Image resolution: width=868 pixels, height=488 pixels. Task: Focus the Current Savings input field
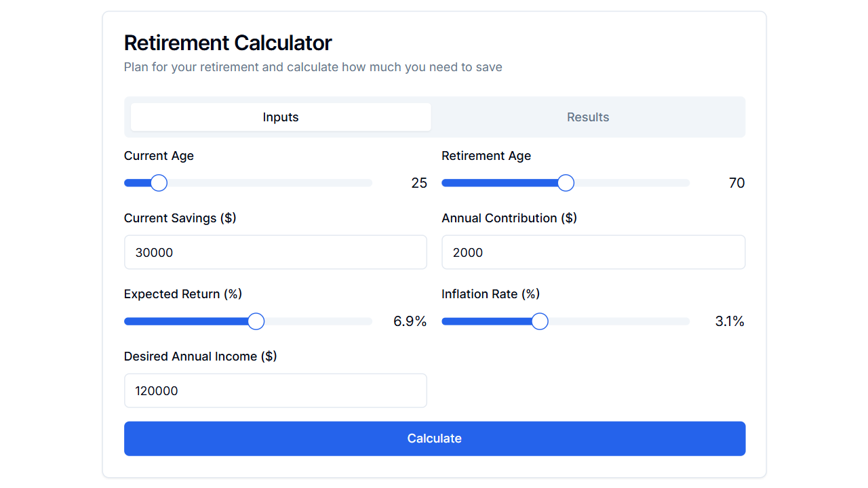(275, 251)
